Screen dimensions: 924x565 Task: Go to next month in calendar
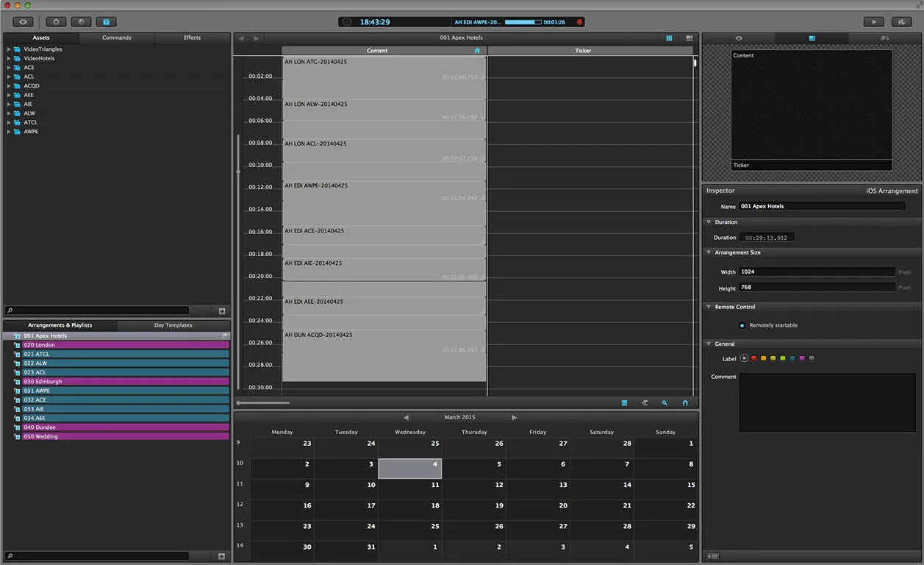tap(514, 417)
